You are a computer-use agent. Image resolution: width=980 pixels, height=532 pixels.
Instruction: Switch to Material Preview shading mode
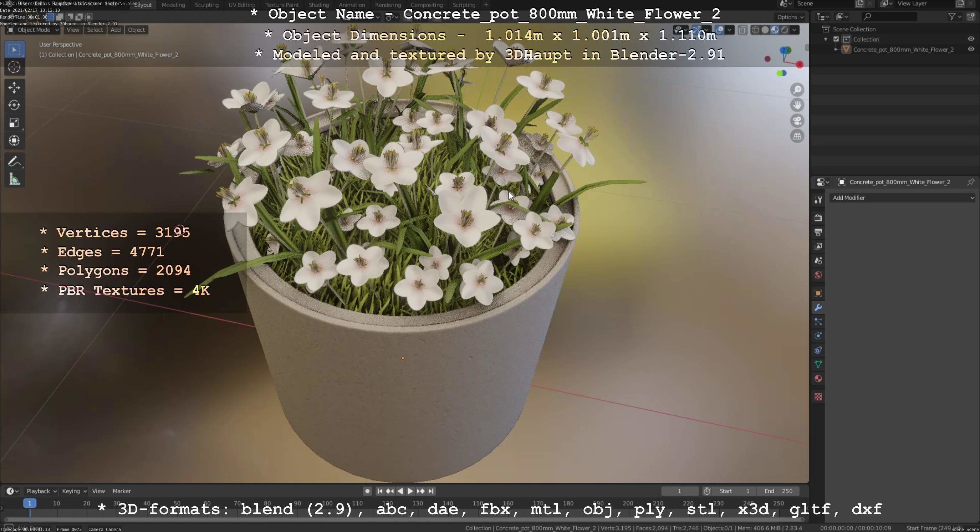tap(775, 30)
